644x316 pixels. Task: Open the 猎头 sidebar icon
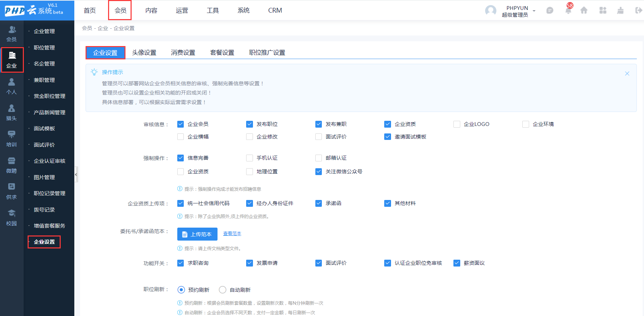pyautogui.click(x=12, y=113)
